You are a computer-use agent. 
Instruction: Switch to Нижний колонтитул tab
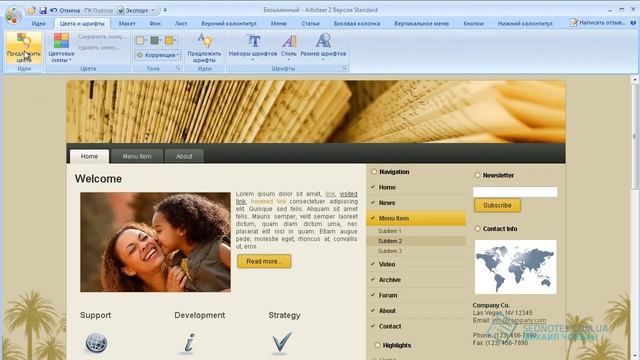(x=525, y=24)
